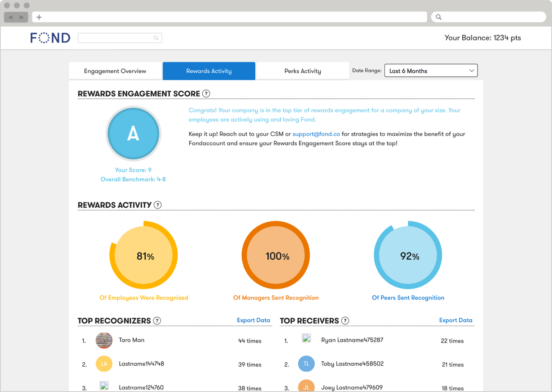The height and width of the screenshot is (392, 552).
Task: Click the 100% managers sent recognition ring
Action: coord(276,255)
